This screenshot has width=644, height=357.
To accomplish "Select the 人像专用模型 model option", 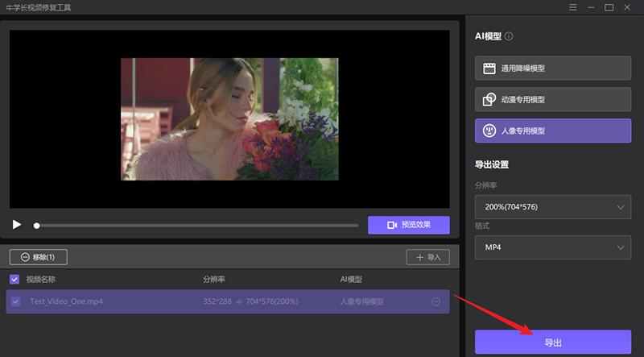I will click(x=552, y=131).
